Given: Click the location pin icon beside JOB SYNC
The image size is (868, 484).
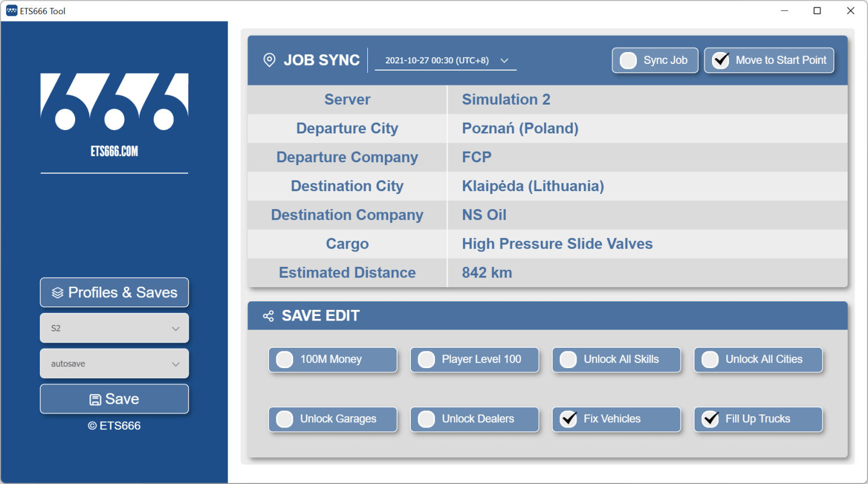Looking at the screenshot, I should pos(270,60).
